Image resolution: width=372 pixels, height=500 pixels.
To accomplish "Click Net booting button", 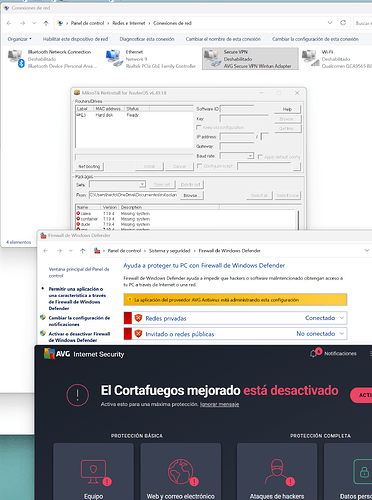I will tap(89, 166).
